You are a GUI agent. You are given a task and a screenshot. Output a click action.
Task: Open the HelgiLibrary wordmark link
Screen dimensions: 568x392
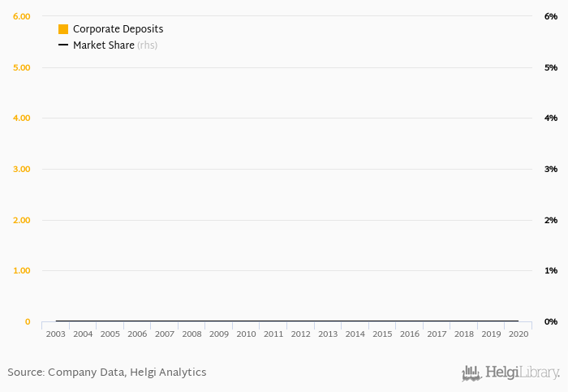pos(523,373)
